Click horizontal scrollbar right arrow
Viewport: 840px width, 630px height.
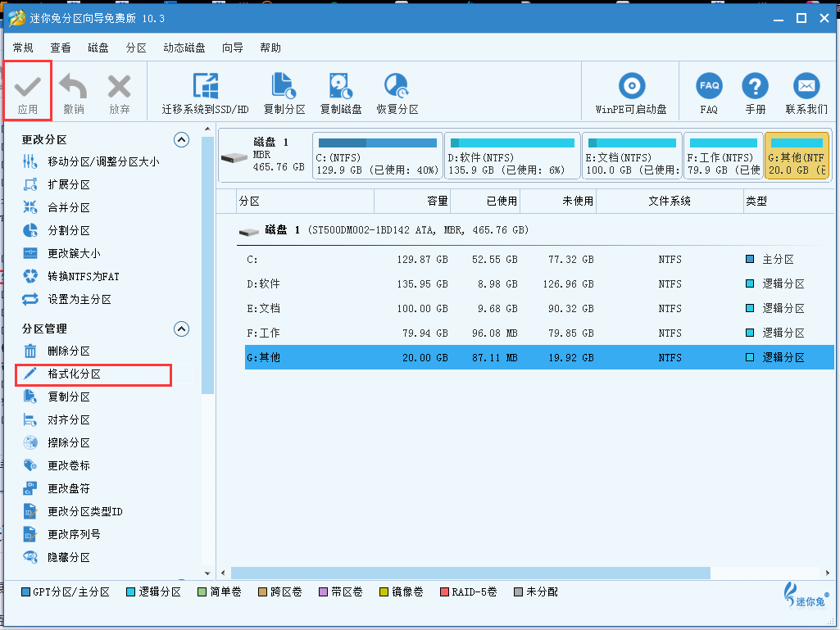828,573
